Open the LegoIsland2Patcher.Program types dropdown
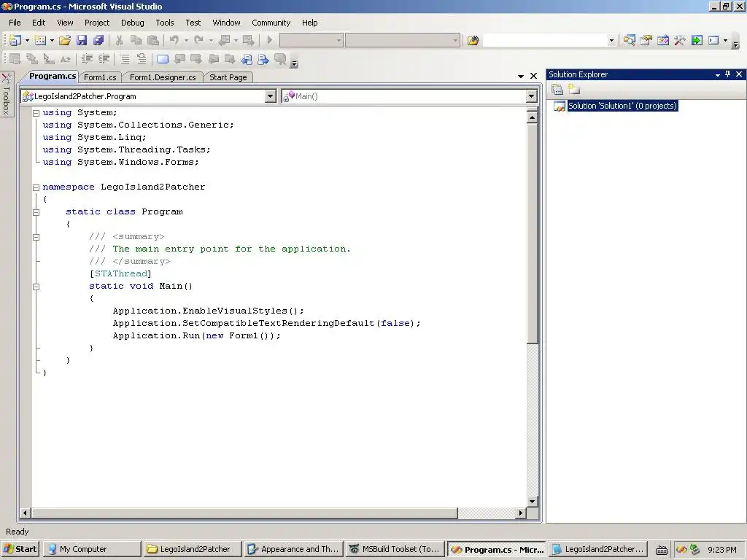Viewport: 747px width, 560px height. 270,96
